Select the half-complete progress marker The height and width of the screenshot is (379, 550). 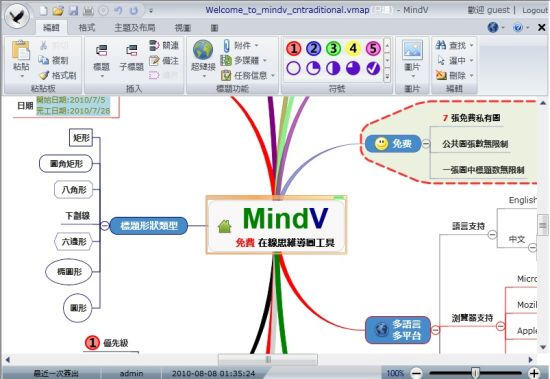[333, 68]
